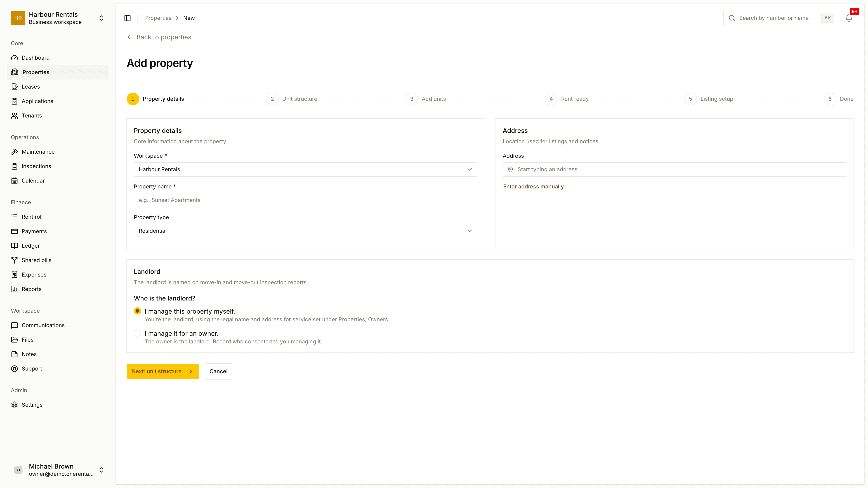Image resolution: width=868 pixels, height=488 pixels.
Task: Click Enter address manually link
Action: (x=533, y=187)
